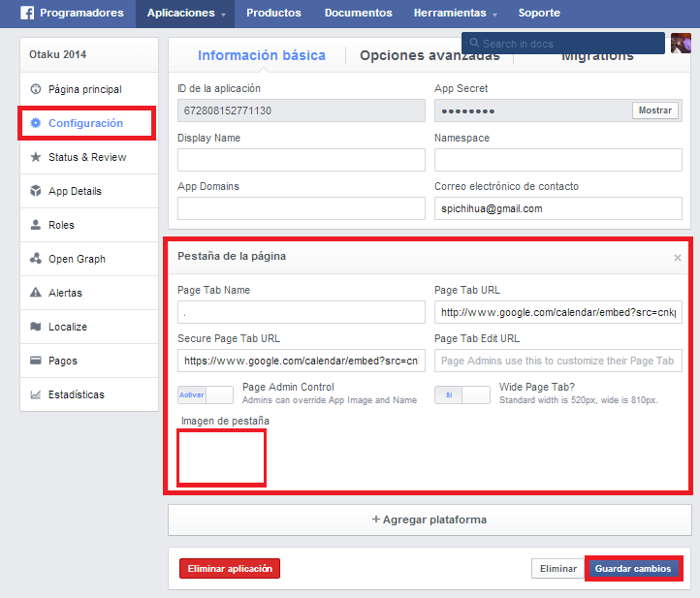Toggle the Wide Page Tab switch

pos(461,394)
